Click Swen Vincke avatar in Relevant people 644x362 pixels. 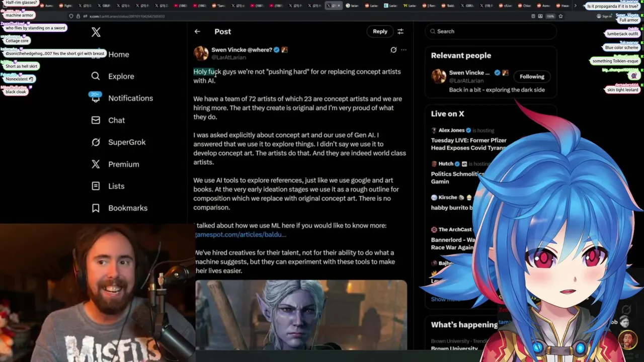[439, 76]
